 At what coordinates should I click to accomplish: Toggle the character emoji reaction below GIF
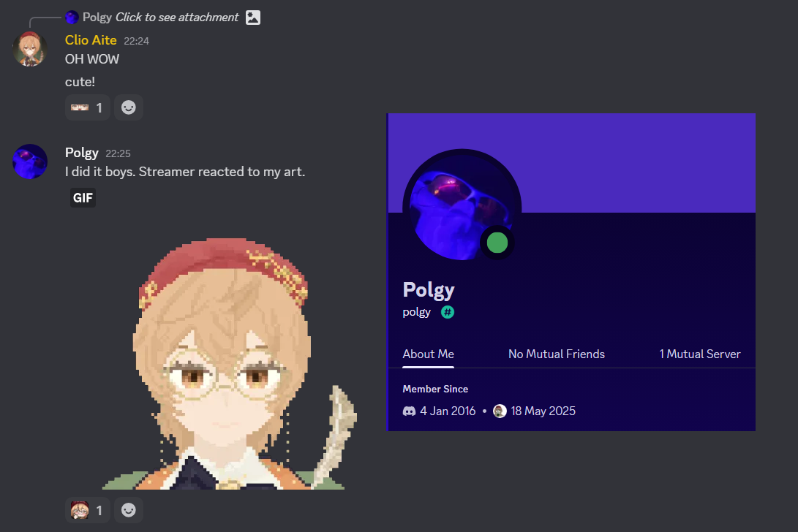tap(88, 509)
